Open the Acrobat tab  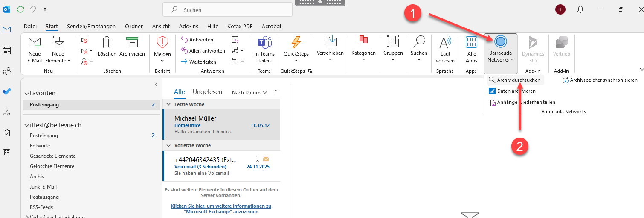pyautogui.click(x=272, y=26)
